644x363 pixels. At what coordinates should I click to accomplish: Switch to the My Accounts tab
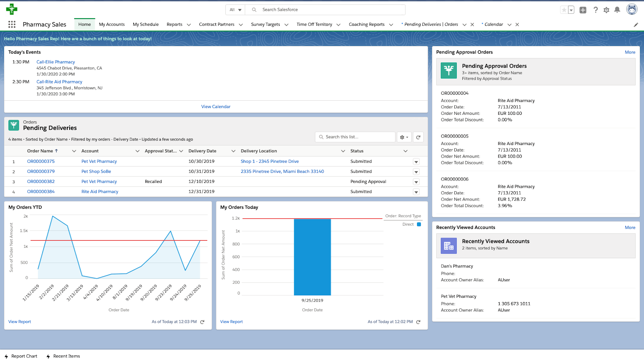(111, 25)
